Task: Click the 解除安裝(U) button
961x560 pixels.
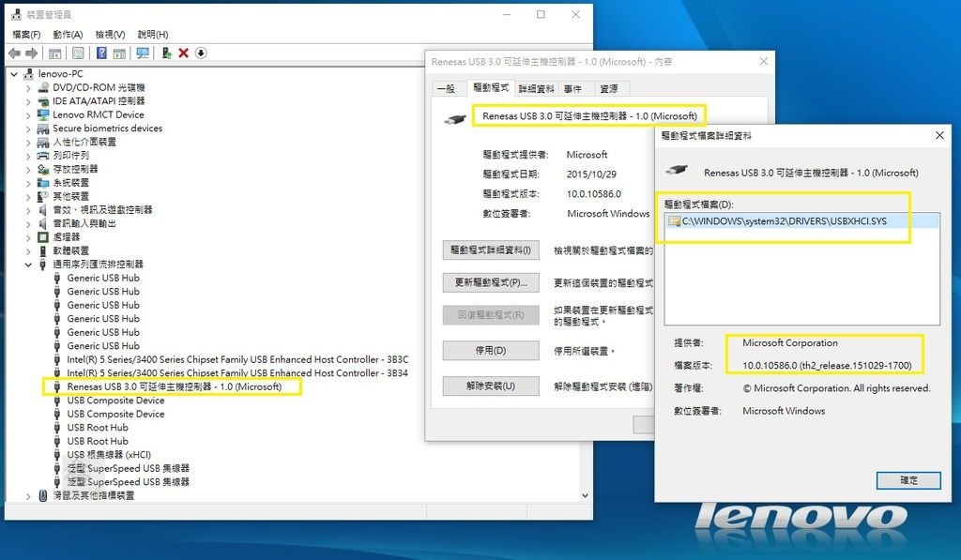Action: [491, 386]
